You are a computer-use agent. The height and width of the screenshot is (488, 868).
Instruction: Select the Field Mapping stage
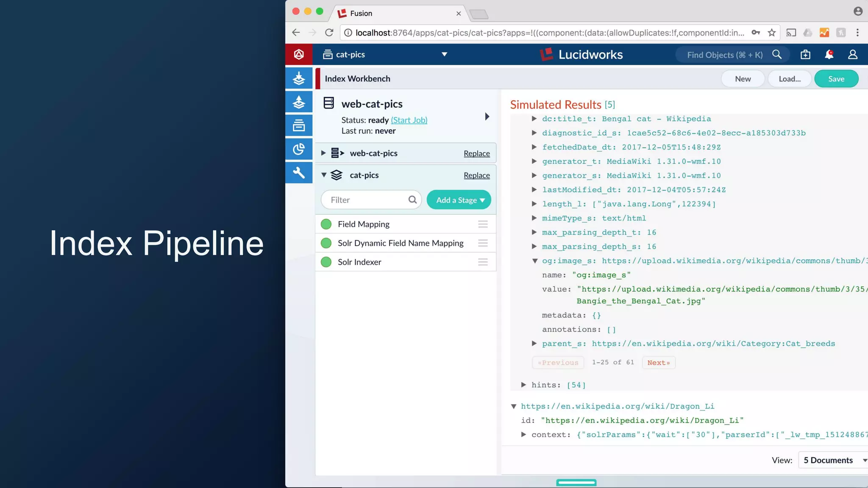tap(406, 224)
